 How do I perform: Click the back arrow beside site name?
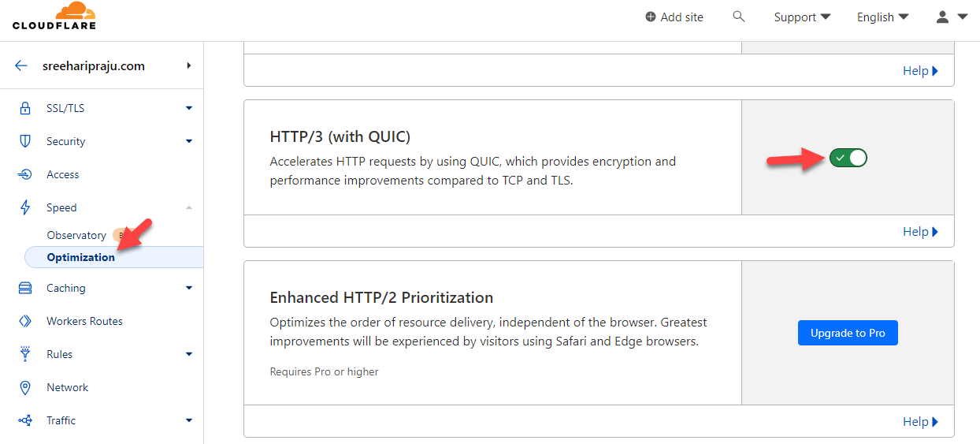(21, 66)
